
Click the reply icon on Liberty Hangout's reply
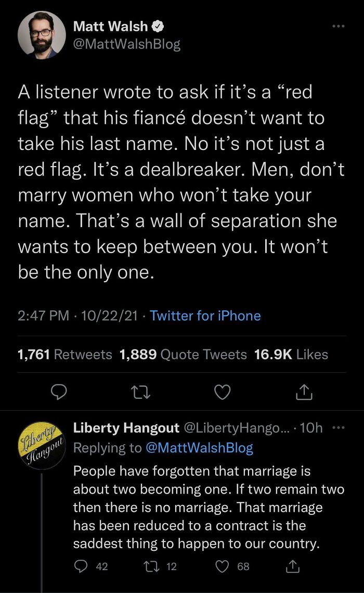pos(81,566)
